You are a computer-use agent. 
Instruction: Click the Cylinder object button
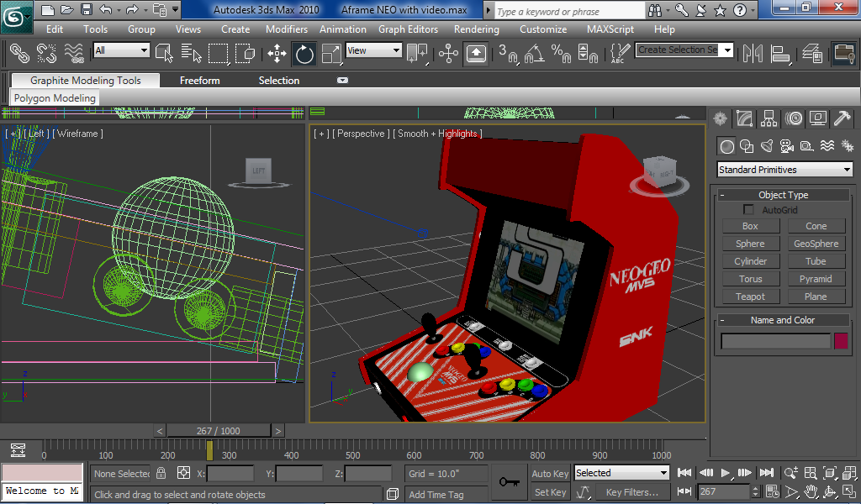pos(750,261)
